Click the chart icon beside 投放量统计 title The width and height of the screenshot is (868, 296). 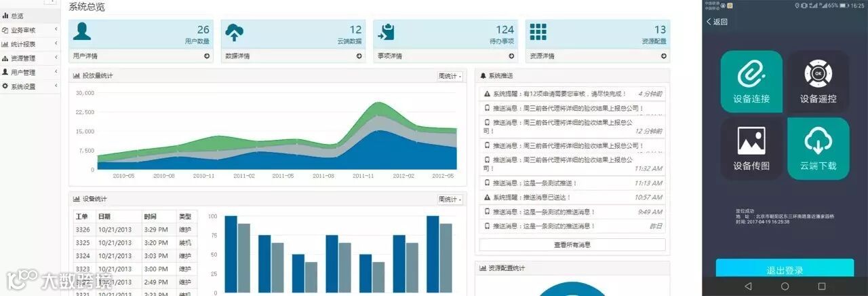pyautogui.click(x=77, y=75)
